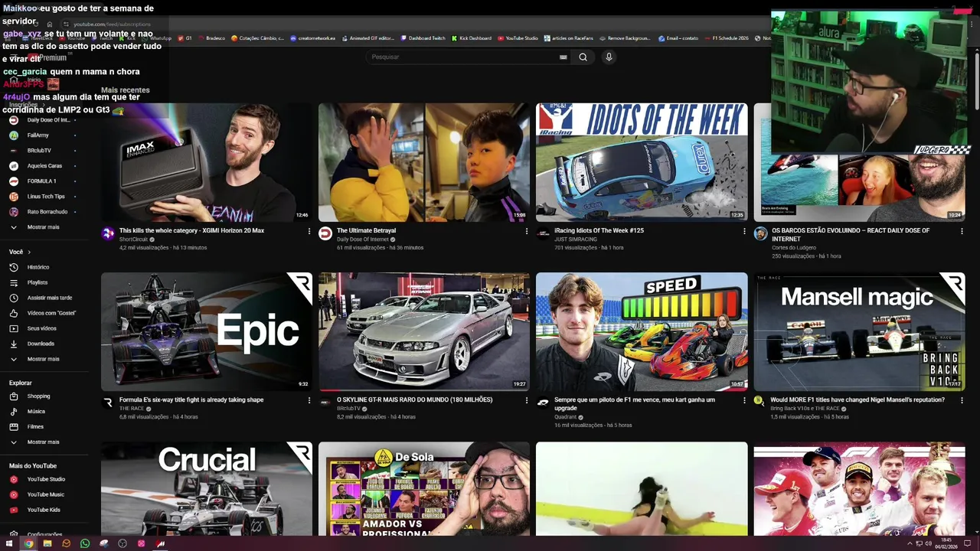Open the YouTube Studio bookmark
Viewport: 980px width, 551px height.
pos(518,38)
